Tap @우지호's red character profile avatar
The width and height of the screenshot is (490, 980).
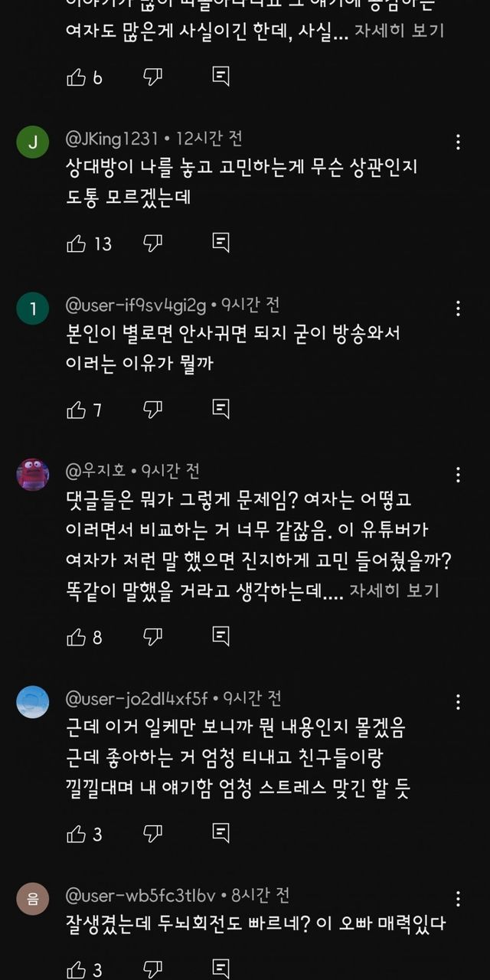click(33, 475)
